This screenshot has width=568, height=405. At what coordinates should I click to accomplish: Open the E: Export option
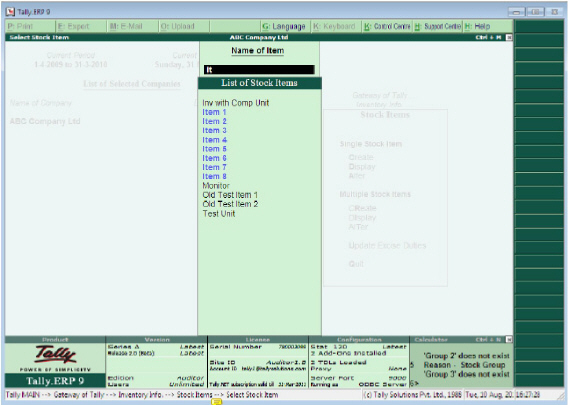pos(81,26)
